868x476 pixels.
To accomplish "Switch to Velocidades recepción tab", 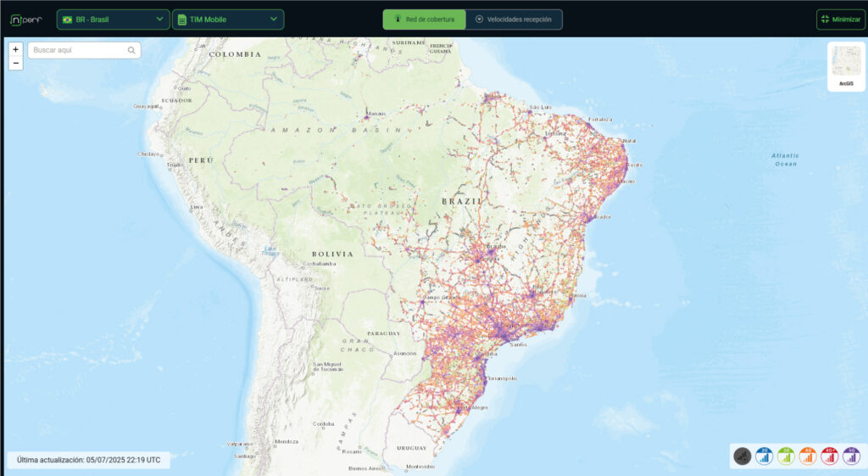I will 514,20.
